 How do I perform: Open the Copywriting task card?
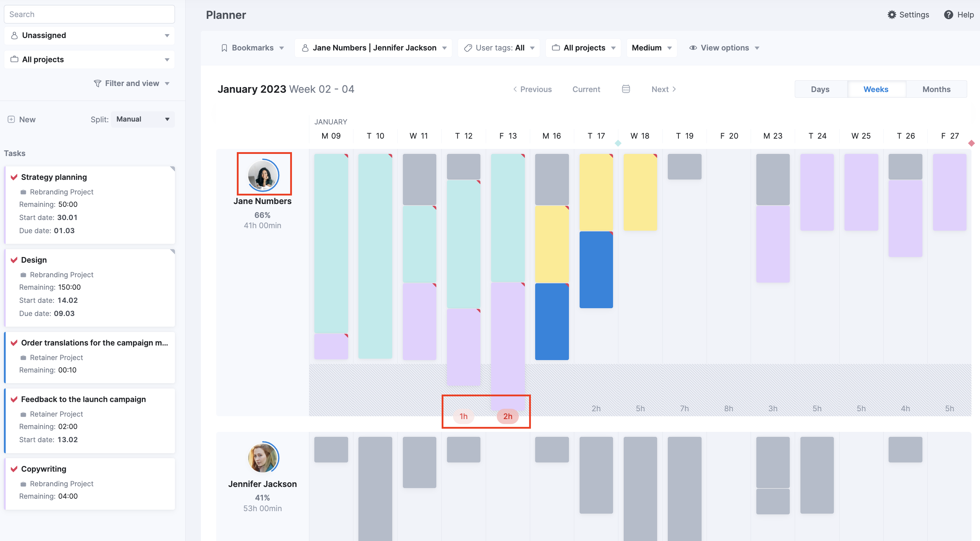point(90,484)
